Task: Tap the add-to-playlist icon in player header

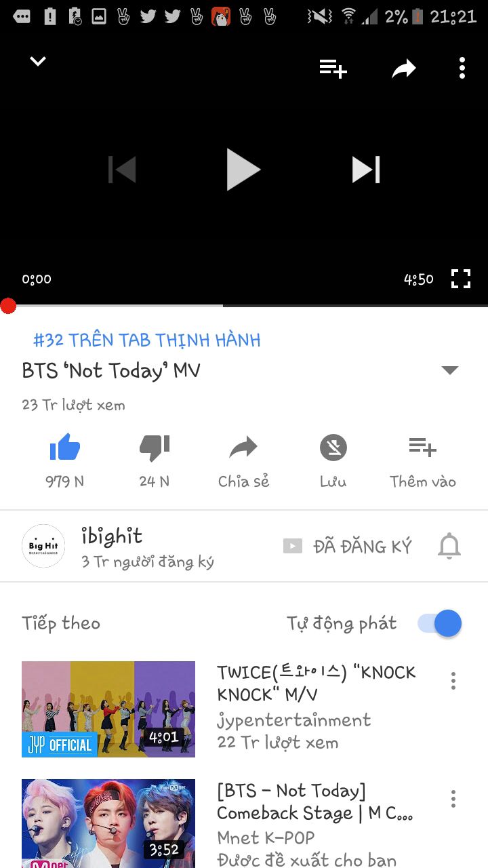Action: [333, 68]
